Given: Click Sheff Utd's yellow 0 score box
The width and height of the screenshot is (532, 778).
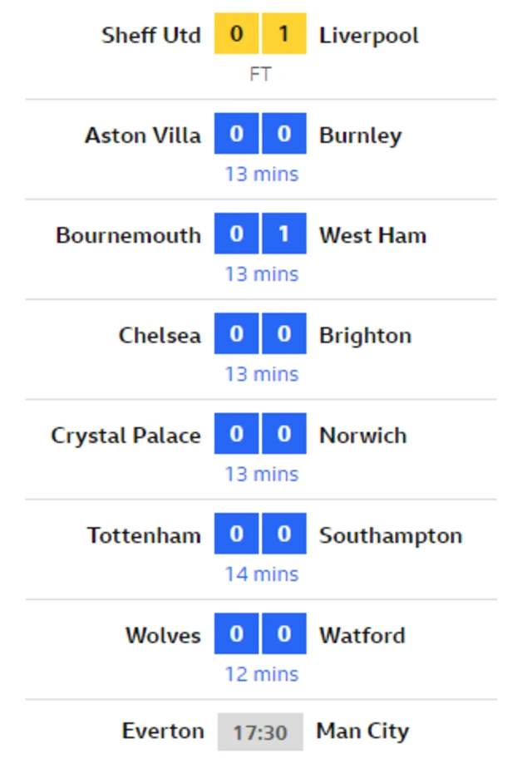Looking at the screenshot, I should tap(237, 34).
